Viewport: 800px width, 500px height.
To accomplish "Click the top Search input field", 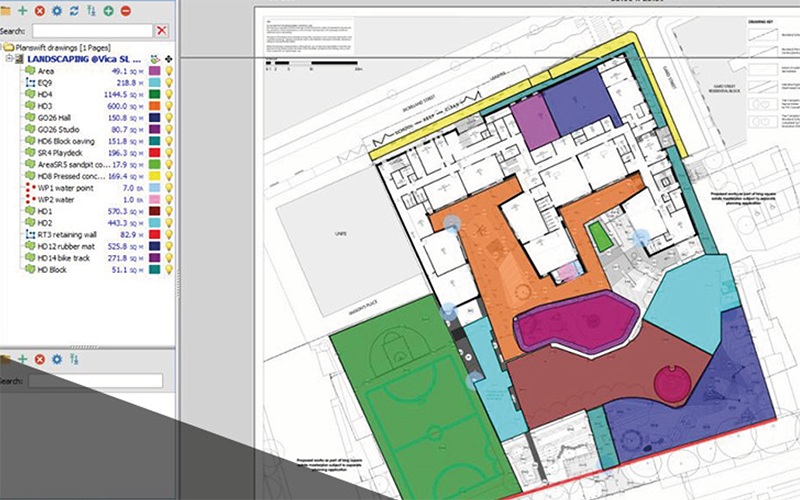I will [91, 31].
